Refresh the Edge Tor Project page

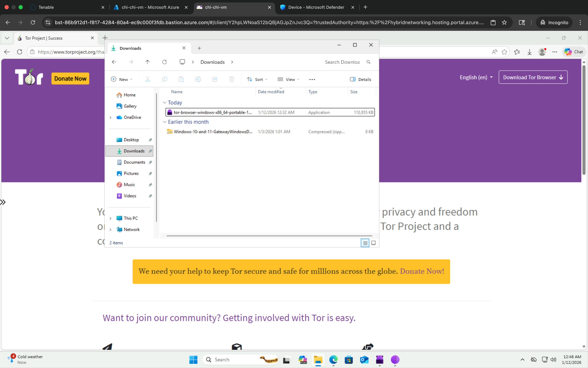point(20,52)
